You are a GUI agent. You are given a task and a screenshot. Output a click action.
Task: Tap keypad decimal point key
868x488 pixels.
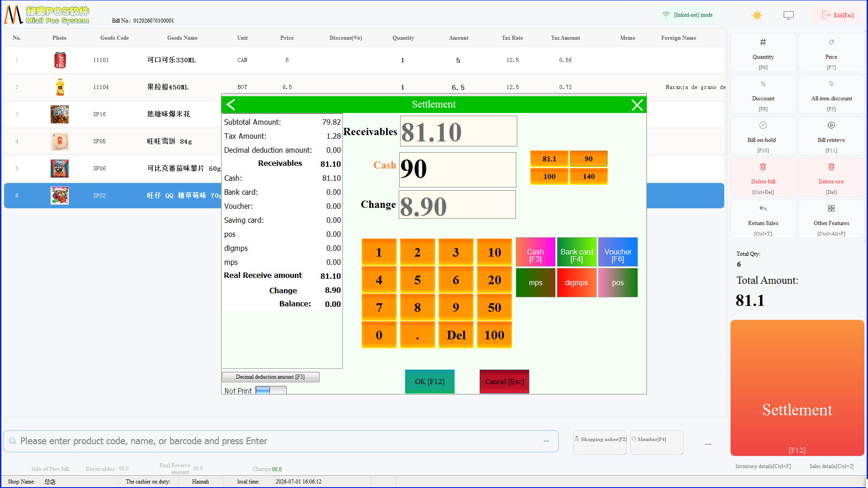(417, 335)
